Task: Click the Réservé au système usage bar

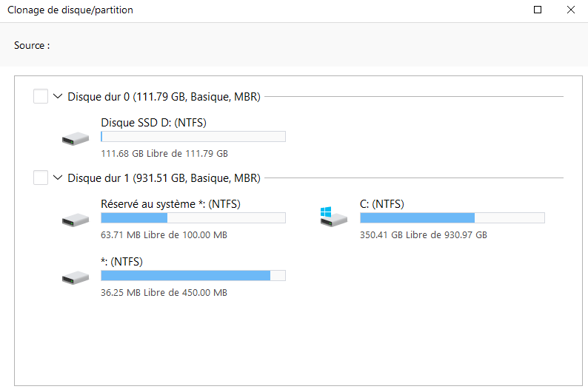Action: [x=193, y=217]
